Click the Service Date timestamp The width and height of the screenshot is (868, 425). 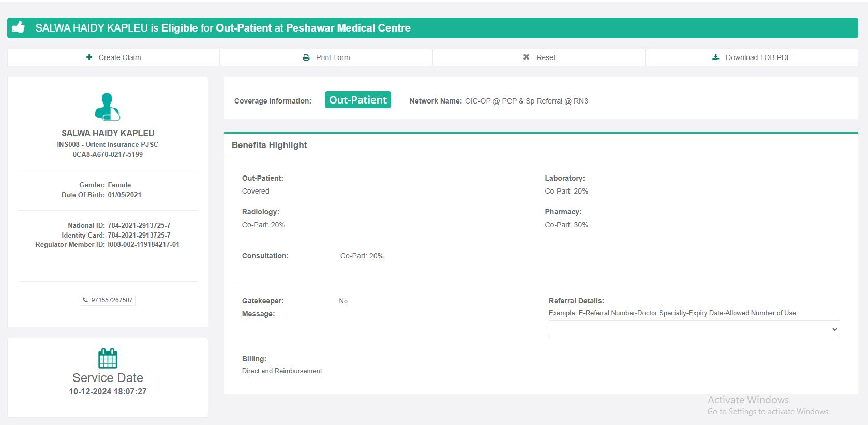coord(108,392)
